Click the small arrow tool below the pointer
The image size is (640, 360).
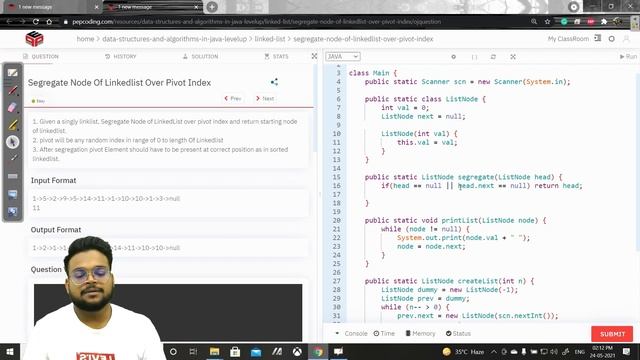[x=13, y=158]
